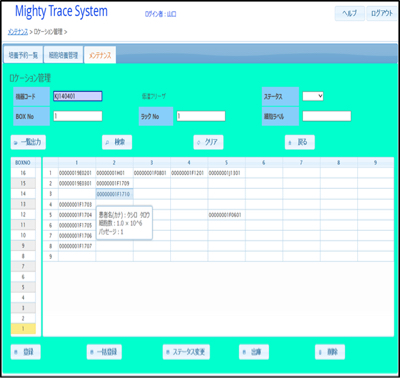Select cell 00000001F0601

click(227, 215)
